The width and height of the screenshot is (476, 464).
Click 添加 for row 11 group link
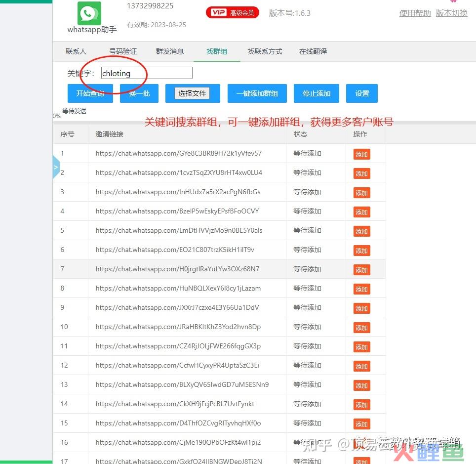pos(361,347)
